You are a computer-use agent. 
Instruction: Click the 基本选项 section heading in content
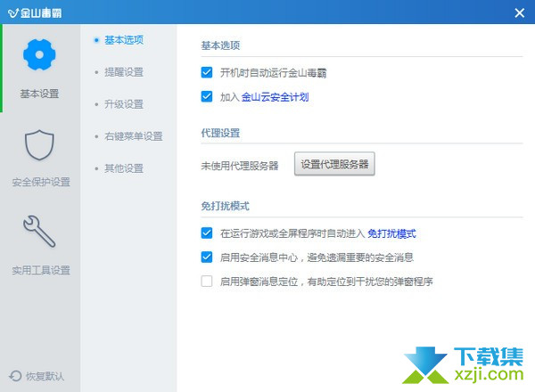220,45
